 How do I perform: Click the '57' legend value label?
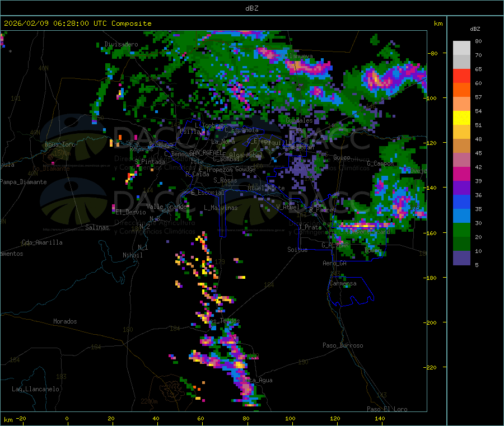[478, 97]
